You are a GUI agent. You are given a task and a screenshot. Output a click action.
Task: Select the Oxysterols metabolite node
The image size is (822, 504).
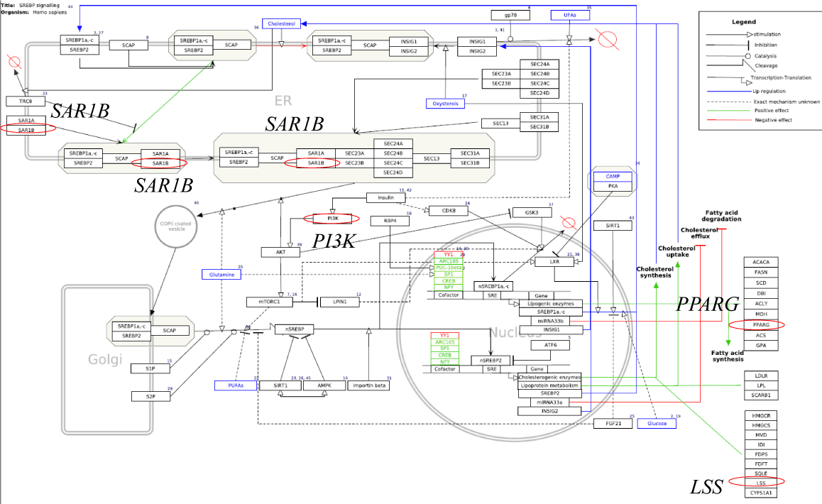point(445,104)
